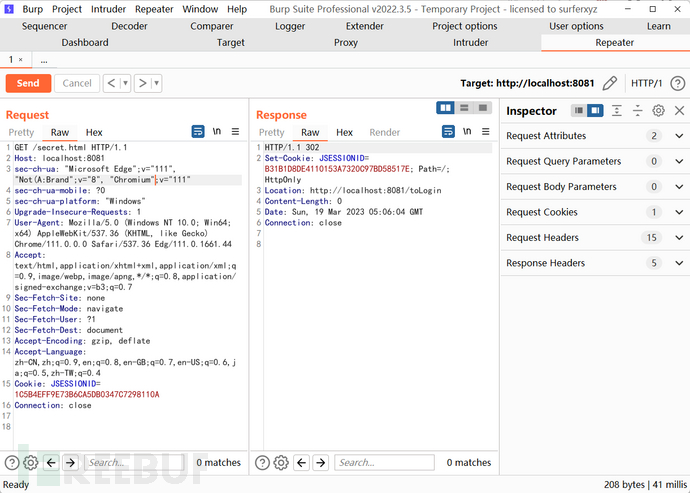
Task: Open Response search settings gear
Action: pyautogui.click(x=281, y=463)
